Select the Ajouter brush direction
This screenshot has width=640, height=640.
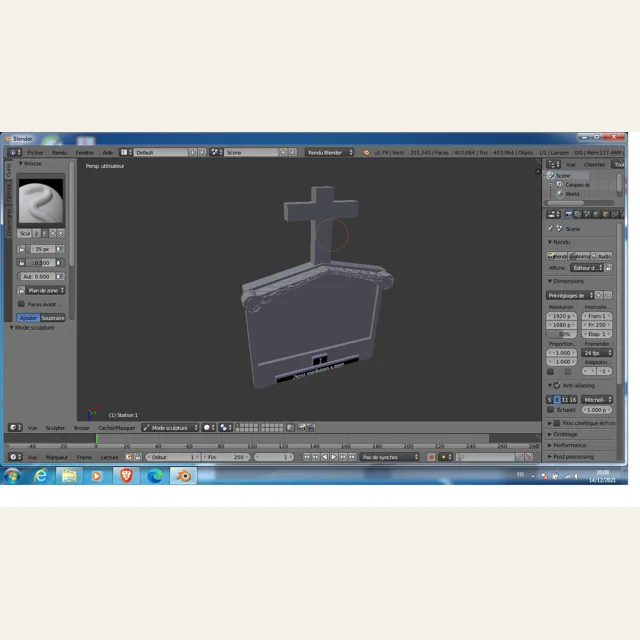[29, 318]
